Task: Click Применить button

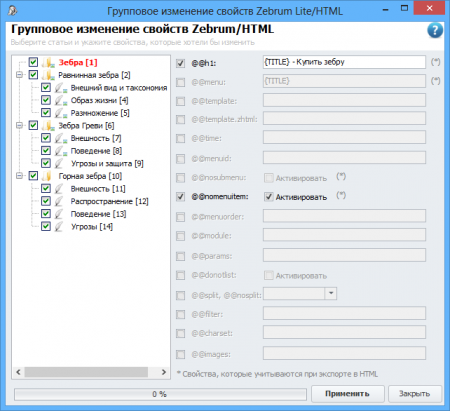Action: click(348, 394)
